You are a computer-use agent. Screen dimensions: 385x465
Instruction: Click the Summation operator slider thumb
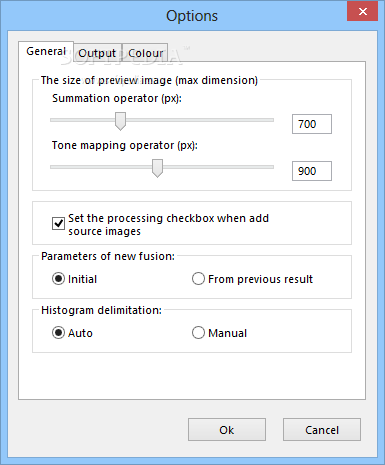pos(120,121)
